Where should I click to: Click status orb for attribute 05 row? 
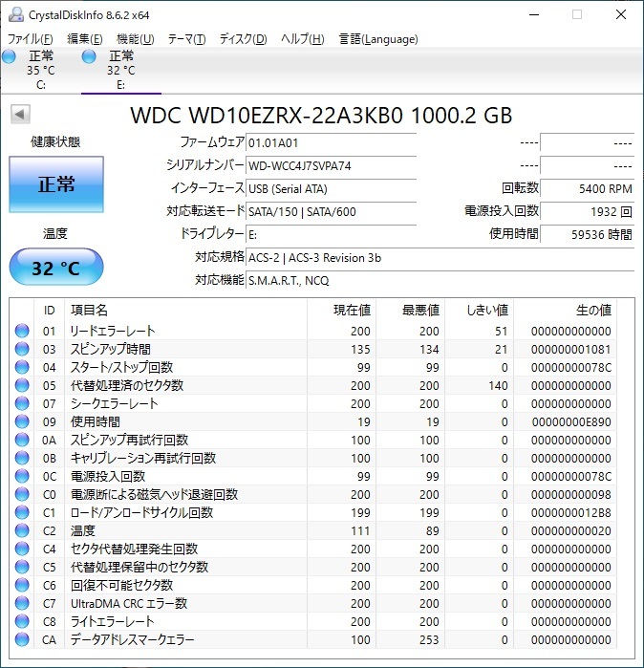pyautogui.click(x=22, y=385)
